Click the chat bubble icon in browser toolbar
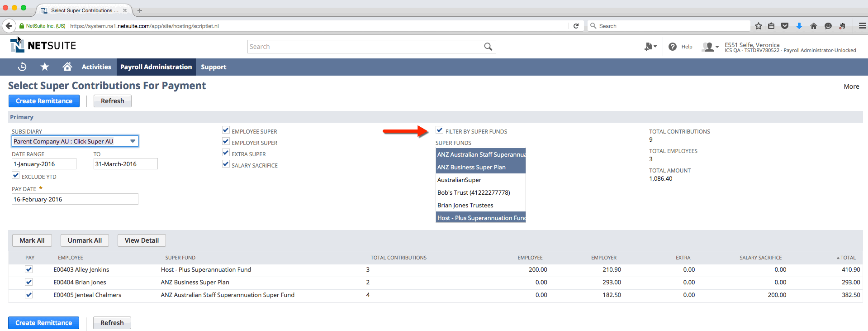The width and height of the screenshot is (868, 331). click(828, 26)
